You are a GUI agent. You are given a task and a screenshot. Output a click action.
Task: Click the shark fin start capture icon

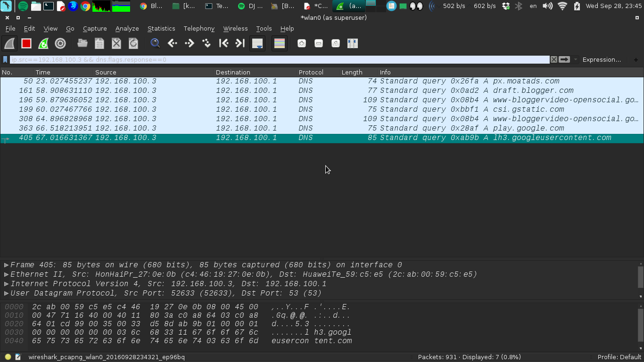point(9,43)
